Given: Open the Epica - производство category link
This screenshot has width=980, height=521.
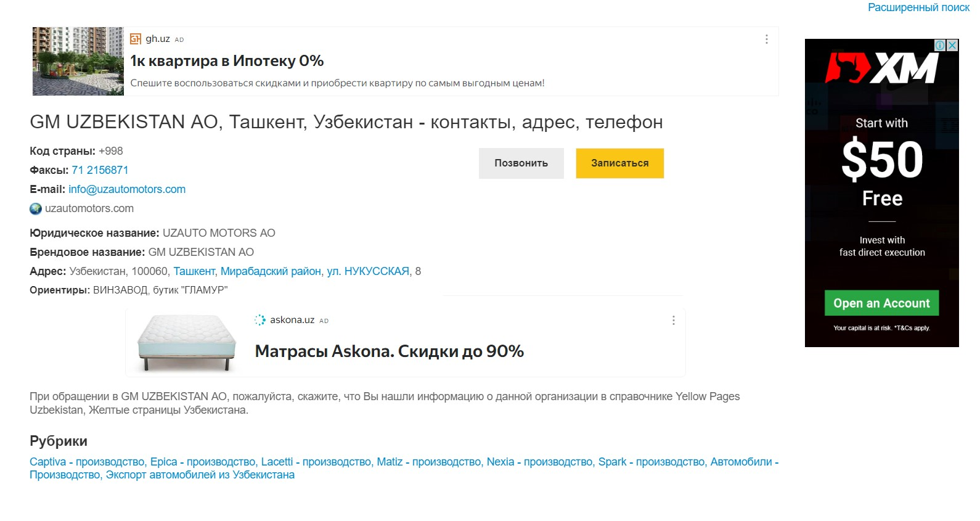Looking at the screenshot, I should (203, 462).
